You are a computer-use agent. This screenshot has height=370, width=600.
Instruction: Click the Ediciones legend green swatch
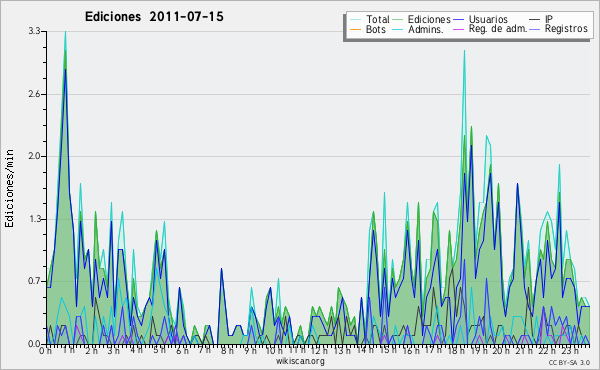(398, 19)
